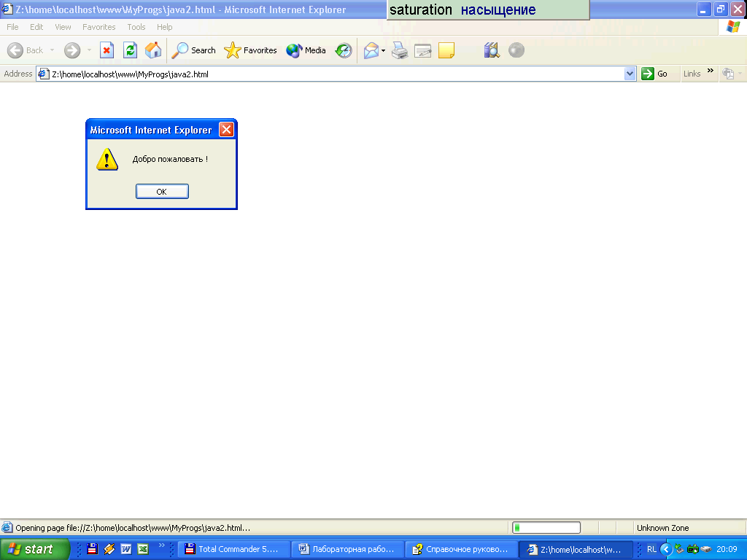
Task: Go to the Home page icon
Action: [153, 50]
